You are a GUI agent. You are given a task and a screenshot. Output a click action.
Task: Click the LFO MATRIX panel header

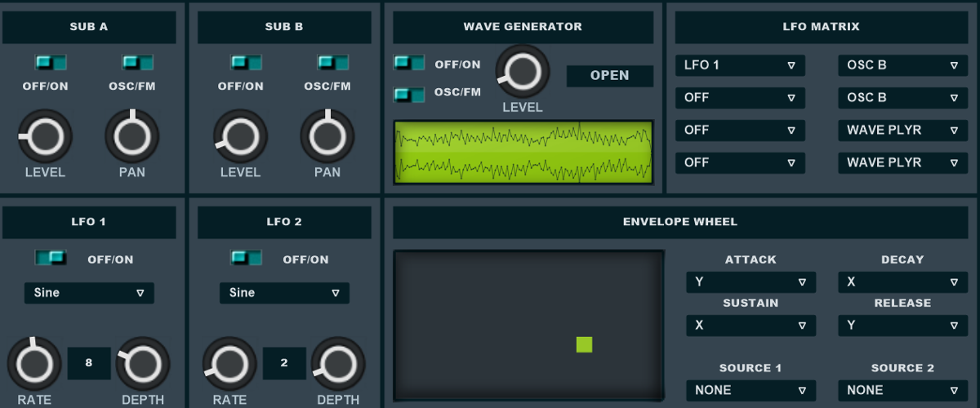coord(822,27)
